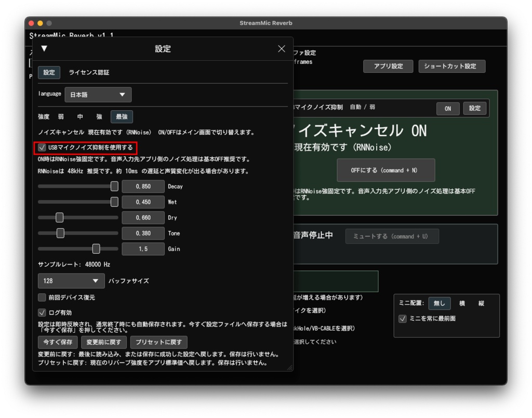Click the resize grip of settings dialog

pyautogui.click(x=290, y=368)
